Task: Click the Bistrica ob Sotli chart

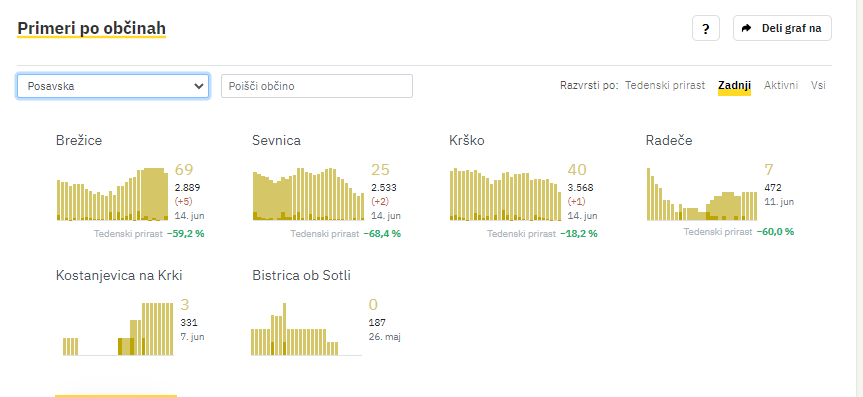Action: tap(307, 329)
